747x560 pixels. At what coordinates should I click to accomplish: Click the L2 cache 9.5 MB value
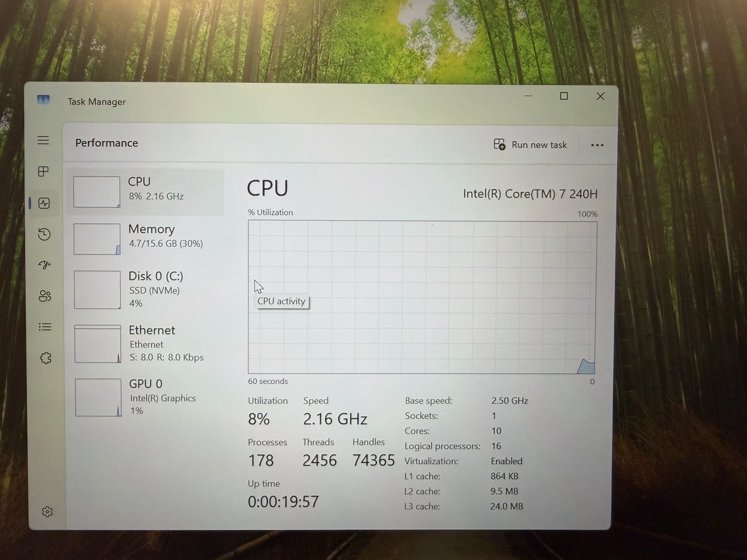(504, 491)
